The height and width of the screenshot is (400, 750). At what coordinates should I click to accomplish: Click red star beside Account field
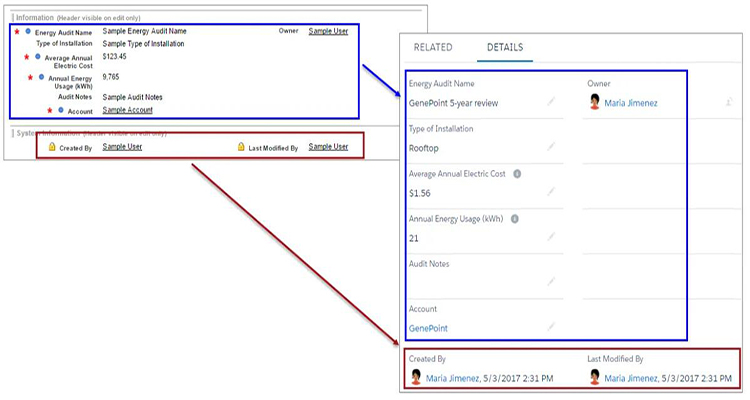(x=50, y=111)
